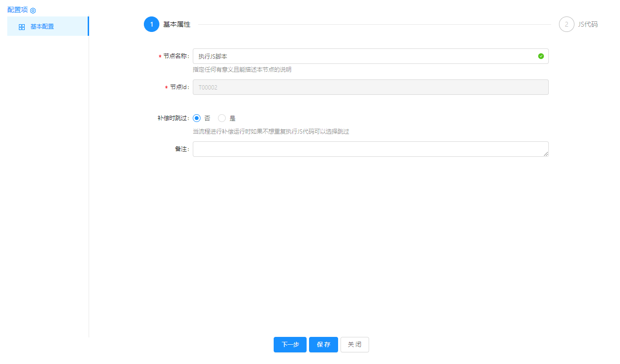Click the green checkmark in 节点名称 field
Screen dimensions: 620x364
point(541,56)
